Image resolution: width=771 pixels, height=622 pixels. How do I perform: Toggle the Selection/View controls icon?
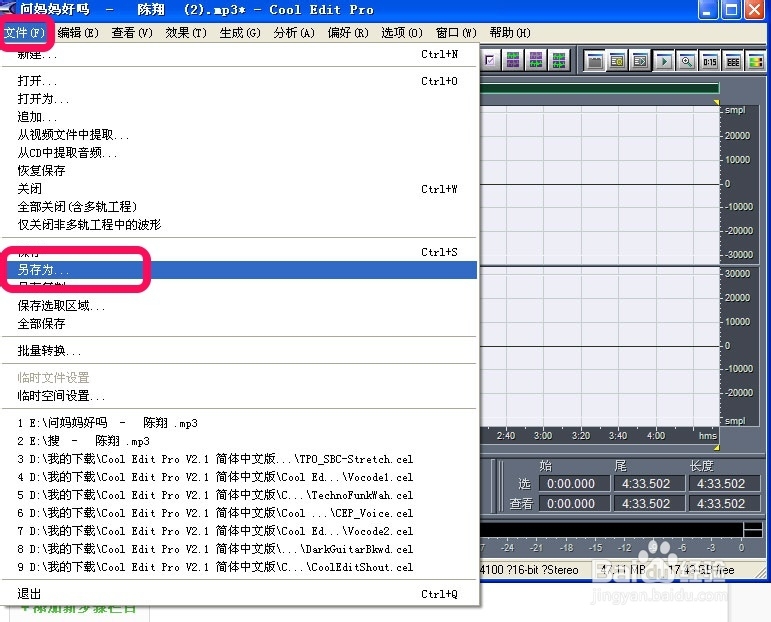click(x=733, y=61)
